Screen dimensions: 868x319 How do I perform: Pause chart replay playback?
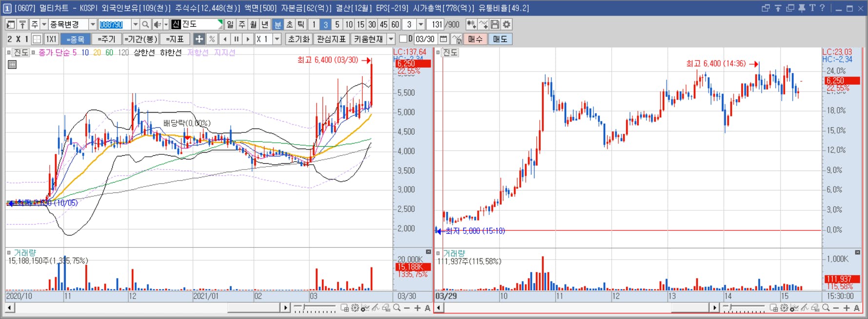coord(237,39)
